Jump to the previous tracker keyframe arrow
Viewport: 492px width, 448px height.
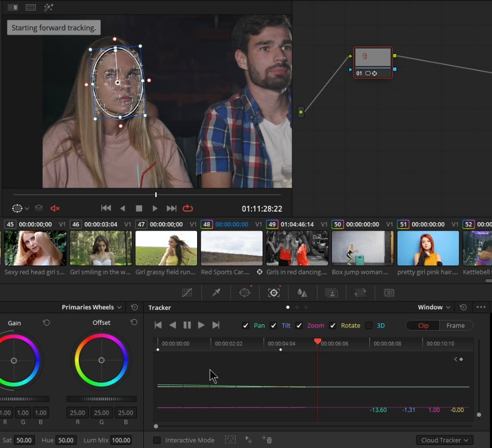tap(456, 359)
